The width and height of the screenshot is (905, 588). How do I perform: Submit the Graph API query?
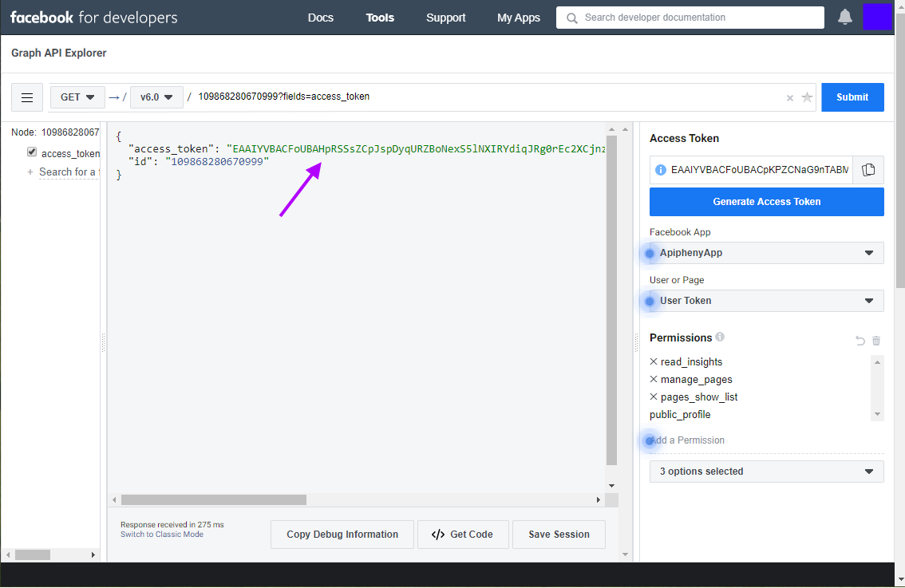(852, 97)
